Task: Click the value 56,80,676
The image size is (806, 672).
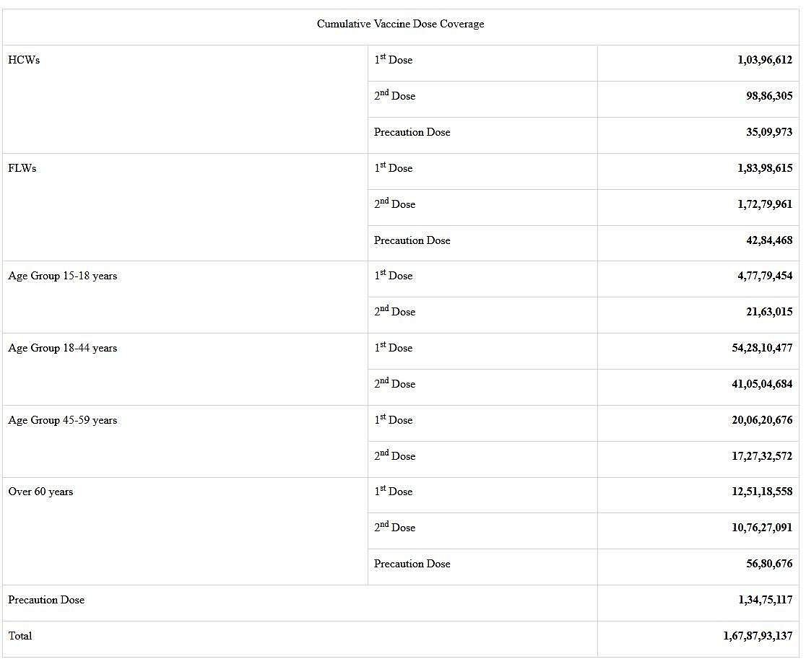Action: pos(768,564)
